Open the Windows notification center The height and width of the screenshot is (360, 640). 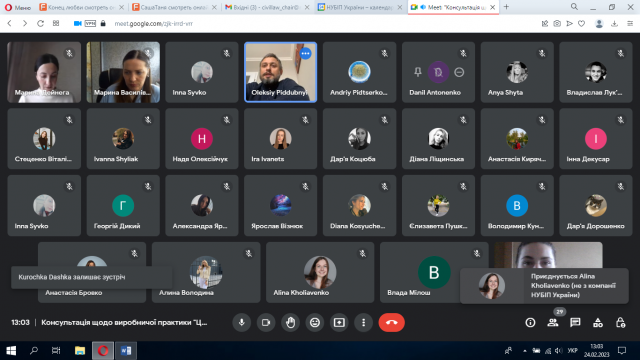click(x=622, y=351)
